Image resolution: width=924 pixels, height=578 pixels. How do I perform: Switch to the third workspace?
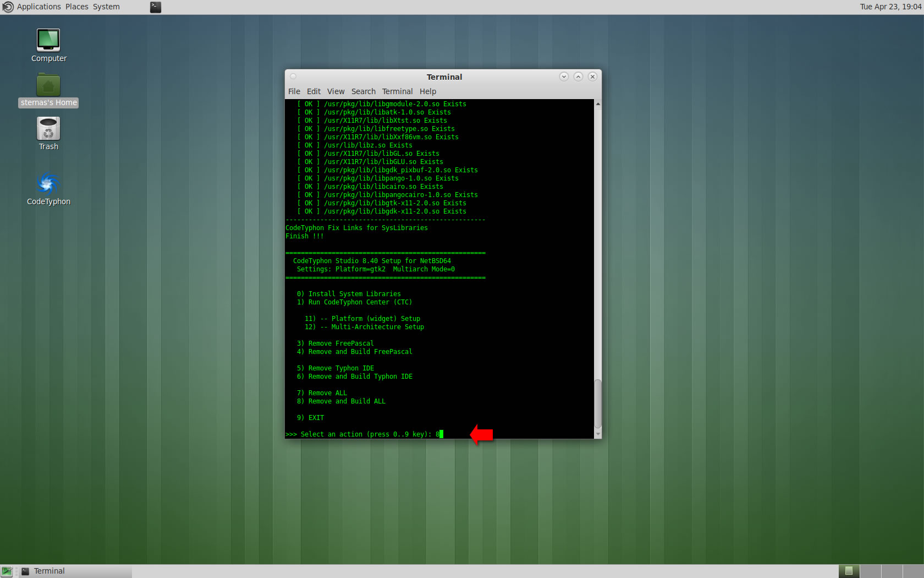pyautogui.click(x=892, y=571)
